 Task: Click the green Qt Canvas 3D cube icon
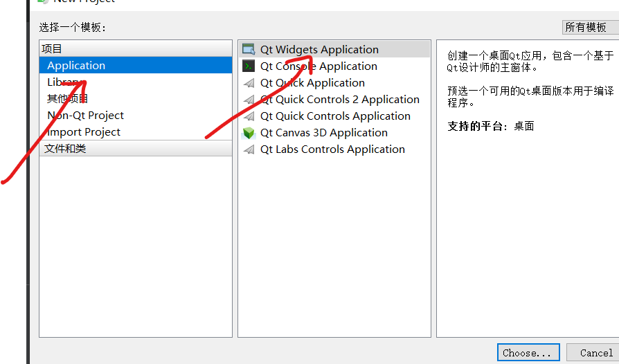click(249, 133)
